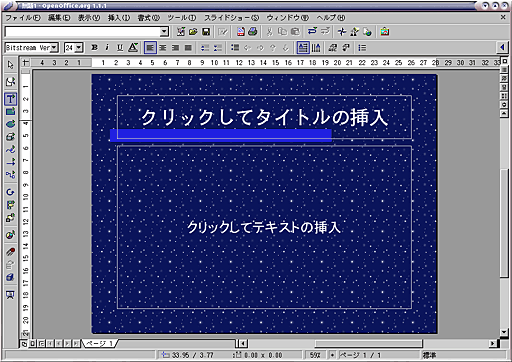Select the Ellipse drawing tool
The image size is (512, 362).
tap(10, 124)
